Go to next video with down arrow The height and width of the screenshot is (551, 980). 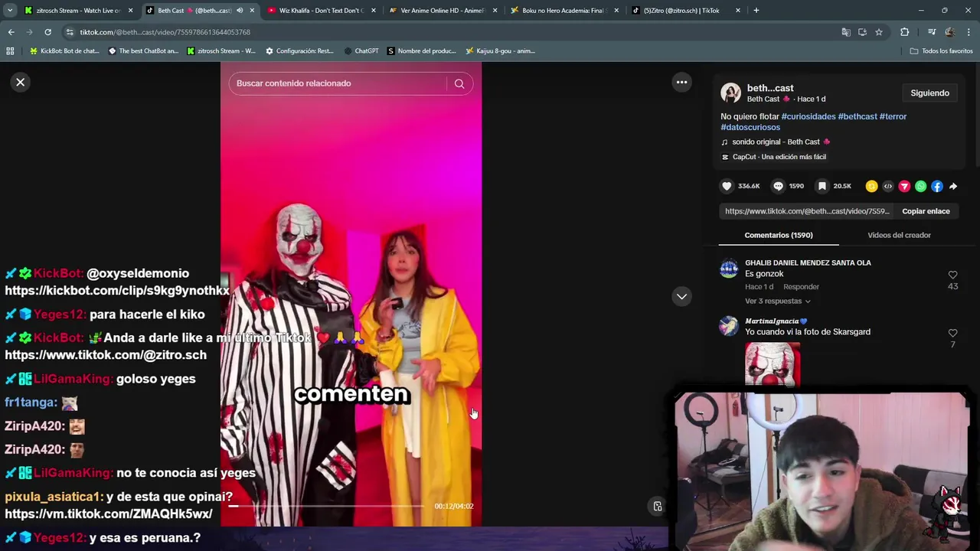681,296
